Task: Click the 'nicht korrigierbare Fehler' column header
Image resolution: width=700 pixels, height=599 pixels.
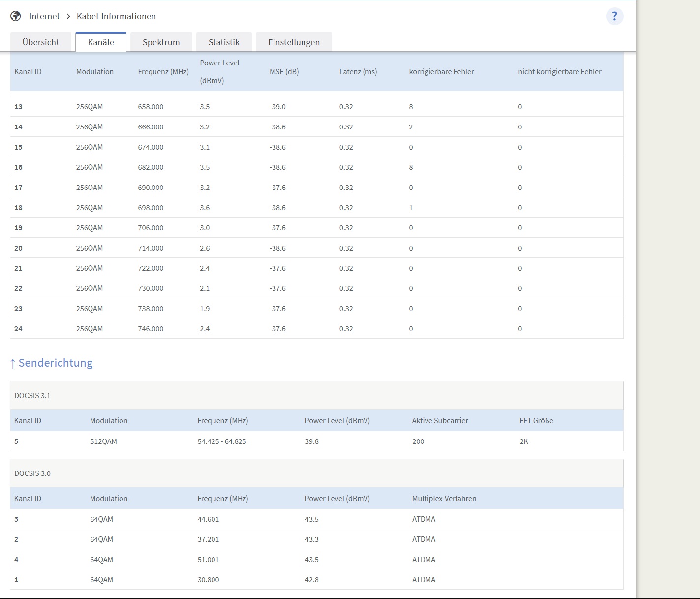Action: point(559,72)
